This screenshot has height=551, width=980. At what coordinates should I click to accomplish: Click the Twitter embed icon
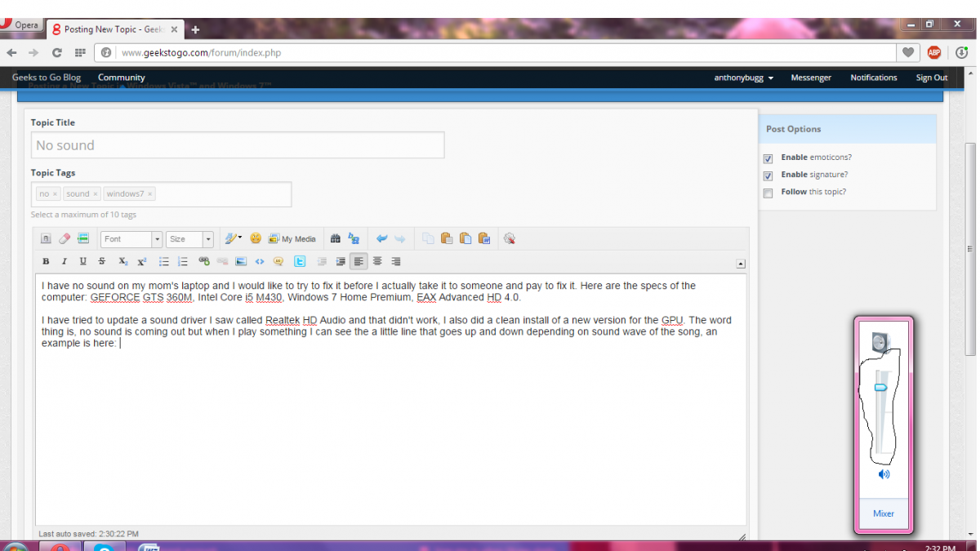coord(300,262)
